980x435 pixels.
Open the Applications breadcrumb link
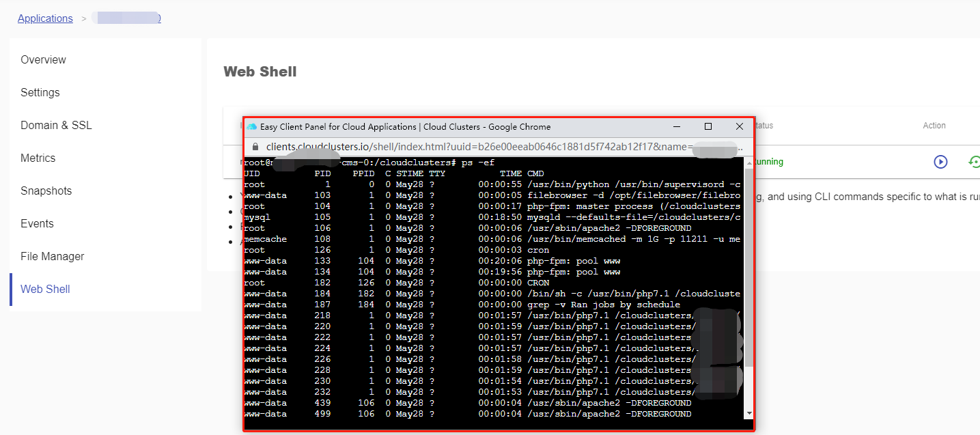pos(45,18)
